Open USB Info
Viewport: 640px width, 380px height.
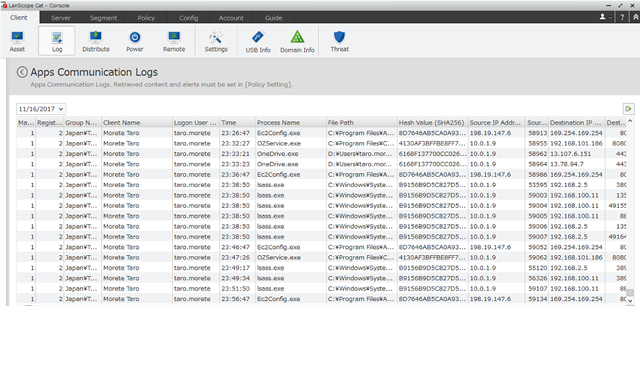point(258,42)
